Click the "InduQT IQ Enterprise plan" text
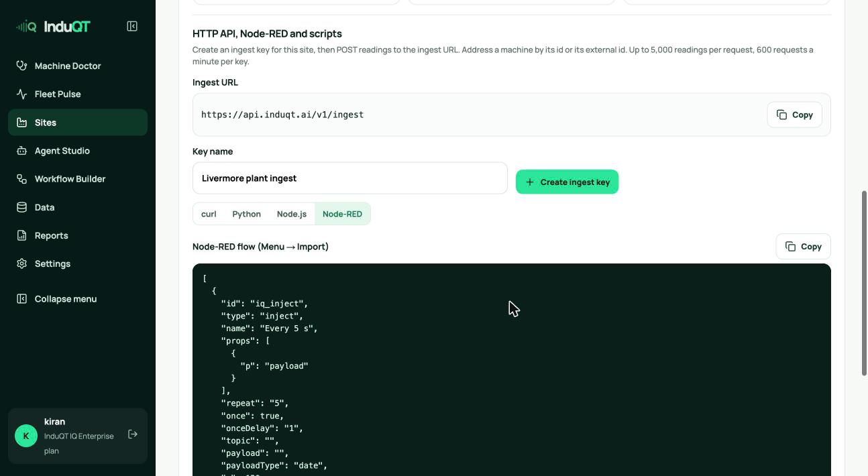 point(79,443)
